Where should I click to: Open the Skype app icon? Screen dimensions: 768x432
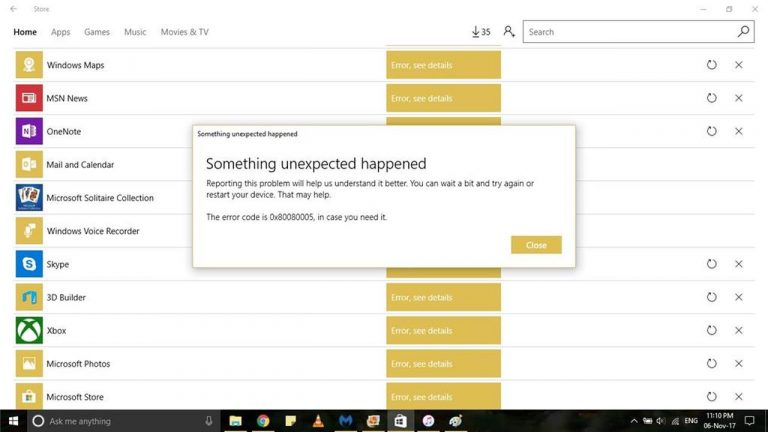pos(29,264)
